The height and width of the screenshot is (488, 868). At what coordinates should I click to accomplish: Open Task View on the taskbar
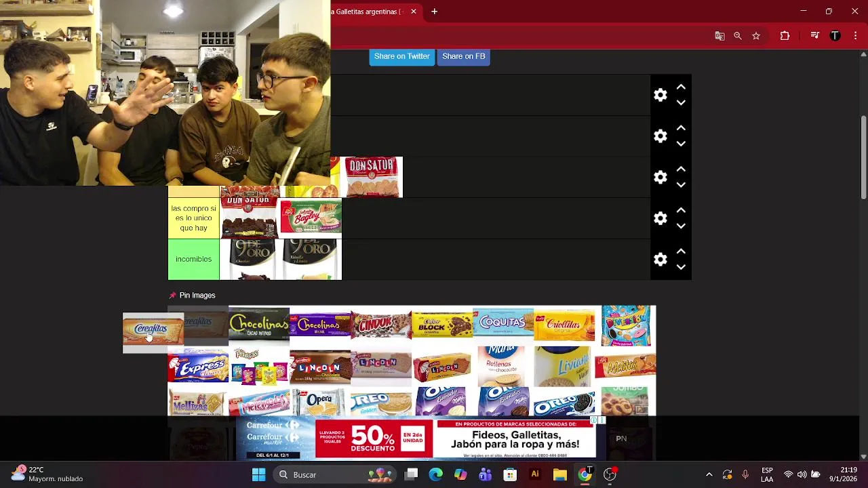[412, 474]
